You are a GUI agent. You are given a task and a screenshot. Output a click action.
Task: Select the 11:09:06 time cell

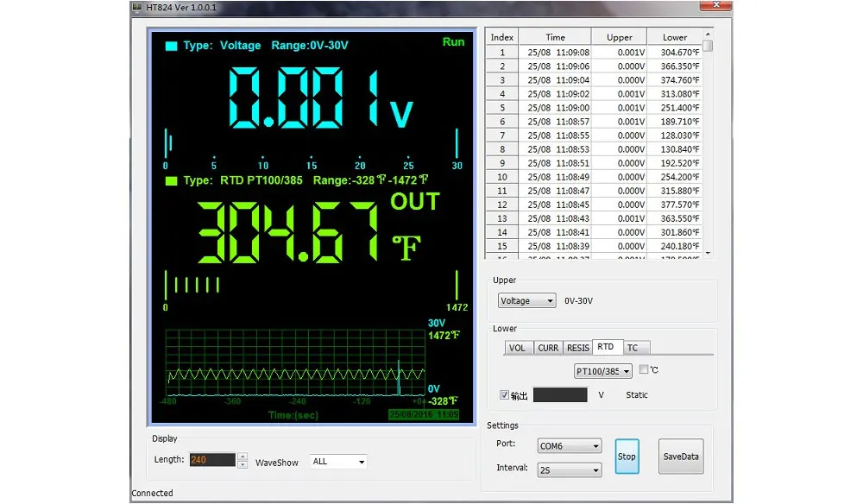(x=555, y=66)
